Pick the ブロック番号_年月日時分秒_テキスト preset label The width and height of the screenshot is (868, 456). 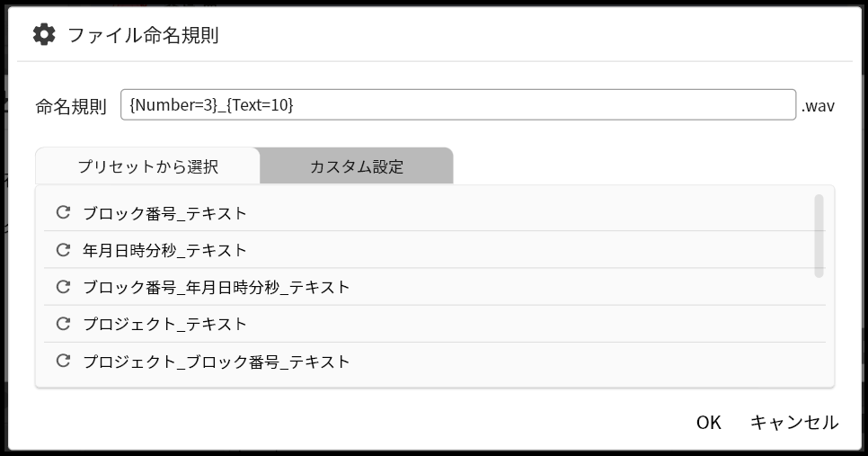pos(216,287)
